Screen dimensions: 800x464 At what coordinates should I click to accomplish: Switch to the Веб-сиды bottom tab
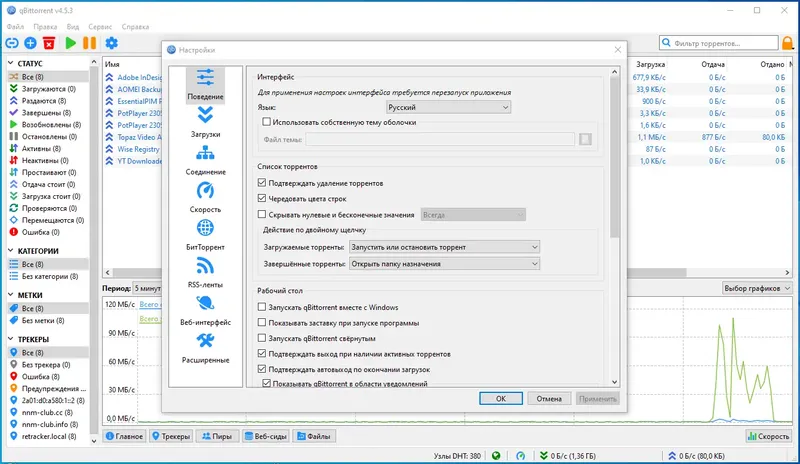(x=265, y=436)
